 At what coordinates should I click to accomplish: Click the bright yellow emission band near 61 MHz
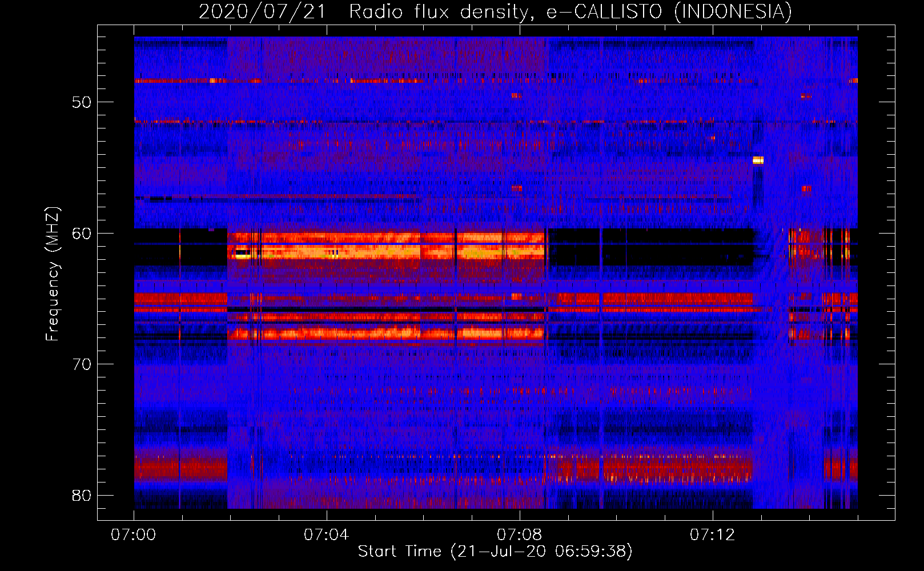tap(387, 251)
